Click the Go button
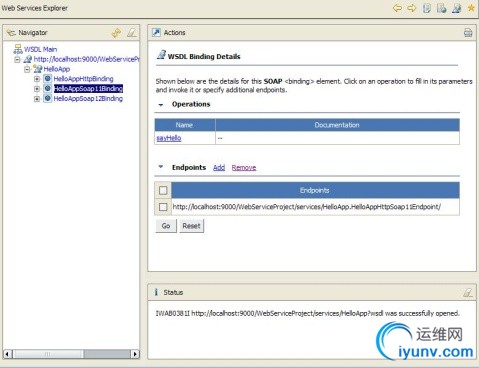 click(166, 226)
